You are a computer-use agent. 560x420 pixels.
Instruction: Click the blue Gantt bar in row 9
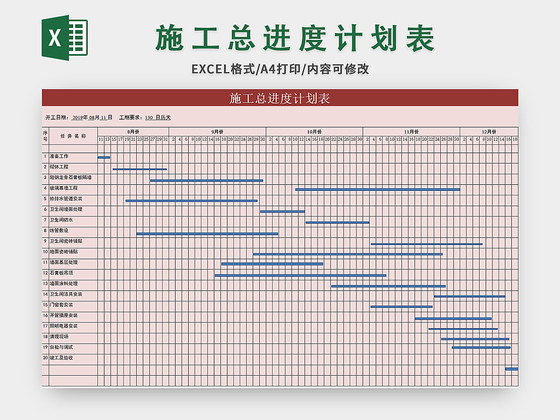point(427,244)
